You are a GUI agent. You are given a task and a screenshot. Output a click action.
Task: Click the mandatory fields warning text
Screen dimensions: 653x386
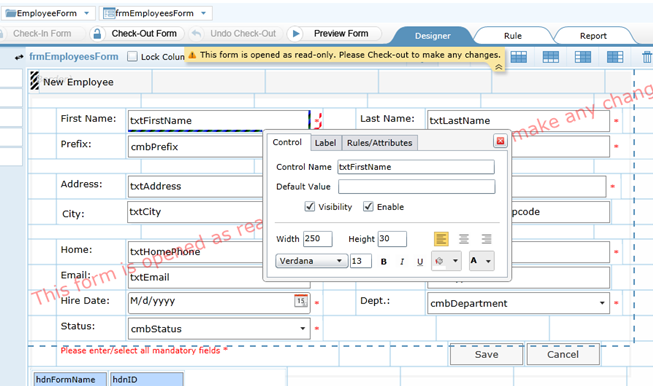point(144,351)
